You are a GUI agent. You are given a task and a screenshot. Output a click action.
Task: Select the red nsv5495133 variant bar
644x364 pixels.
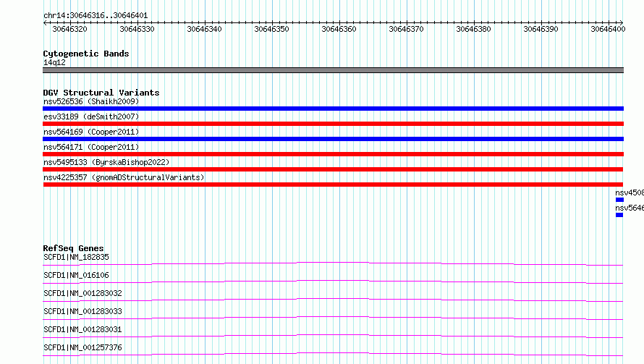[x=333, y=169]
